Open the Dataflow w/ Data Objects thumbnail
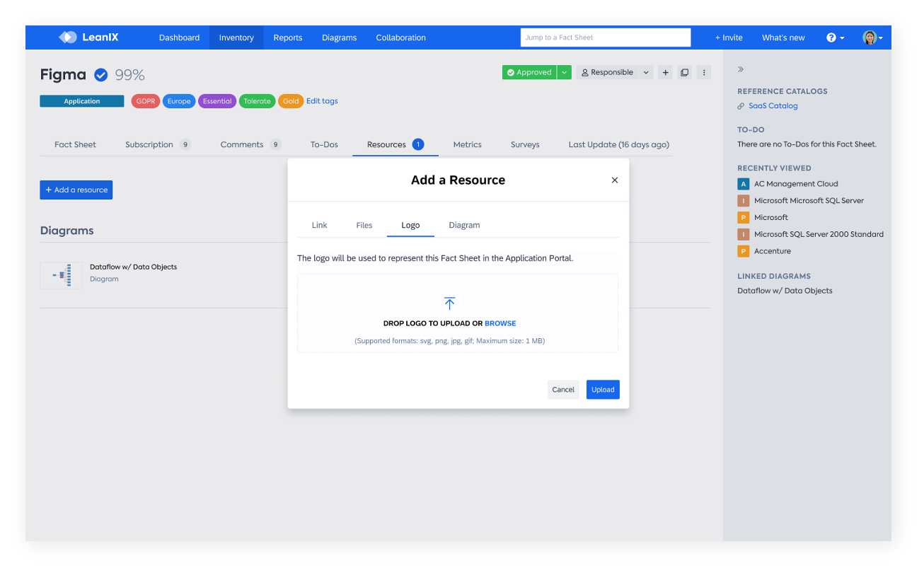The height and width of the screenshot is (573, 924). pyautogui.click(x=61, y=275)
